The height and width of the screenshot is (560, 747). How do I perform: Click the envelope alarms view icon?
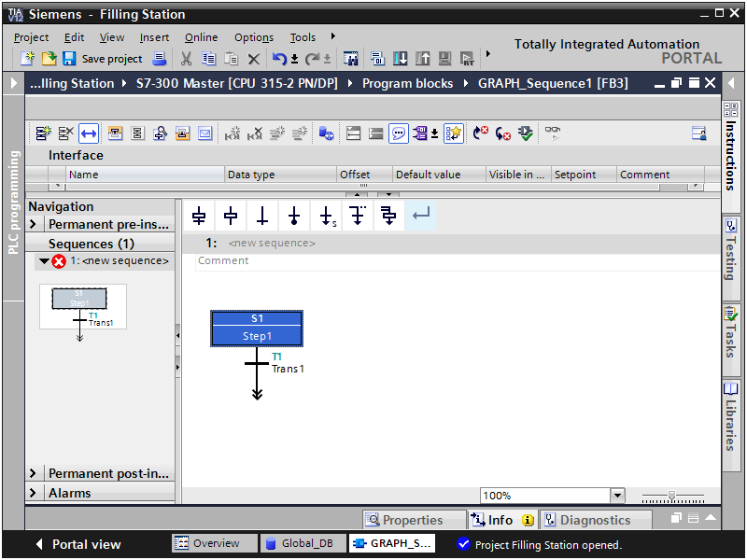point(204,133)
